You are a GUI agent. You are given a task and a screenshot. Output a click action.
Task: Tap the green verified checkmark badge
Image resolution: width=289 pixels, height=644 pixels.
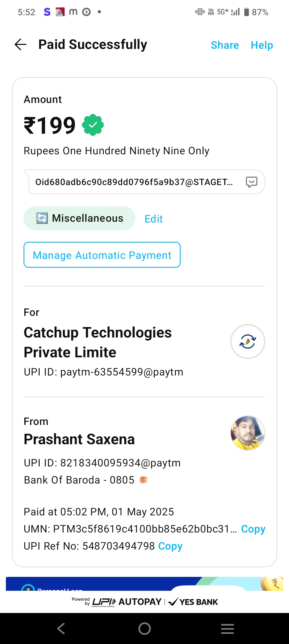tap(93, 125)
